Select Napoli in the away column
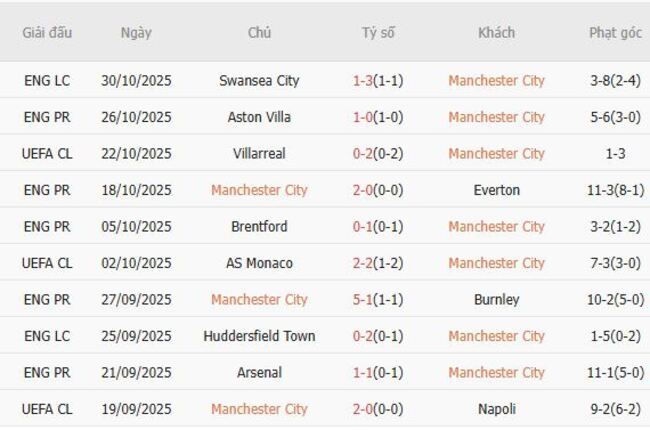Image resolution: width=650 pixels, height=430 pixels. [x=496, y=409]
